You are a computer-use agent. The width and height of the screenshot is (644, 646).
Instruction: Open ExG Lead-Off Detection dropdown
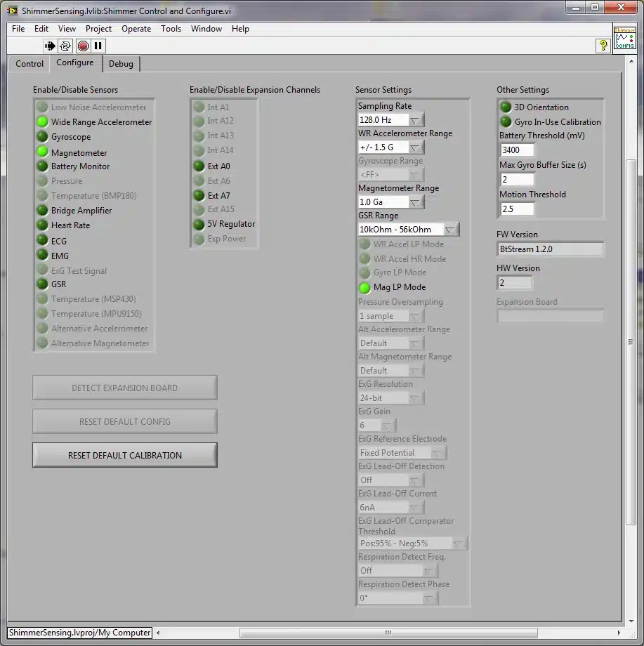click(x=415, y=480)
